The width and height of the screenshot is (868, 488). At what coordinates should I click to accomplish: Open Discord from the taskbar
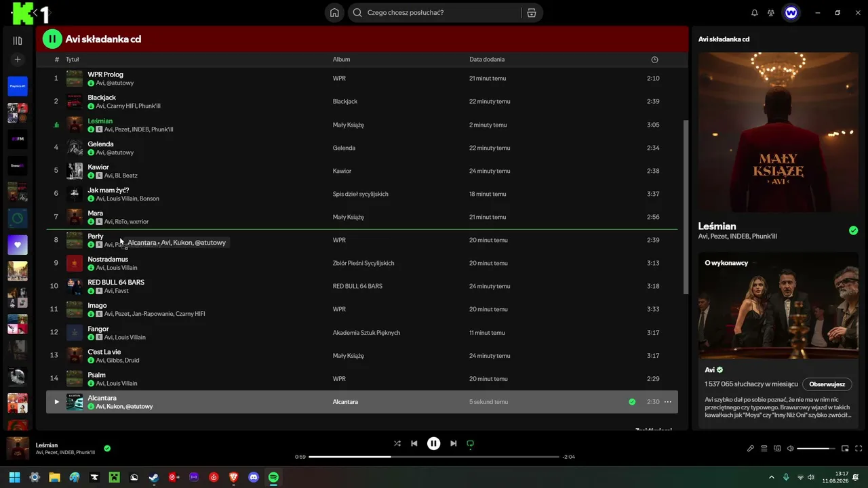coord(254,477)
